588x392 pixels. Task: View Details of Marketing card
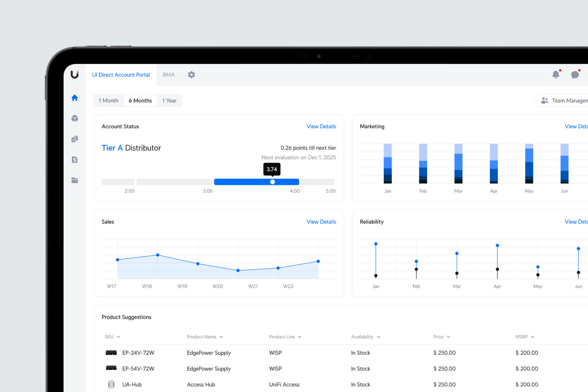(576, 126)
